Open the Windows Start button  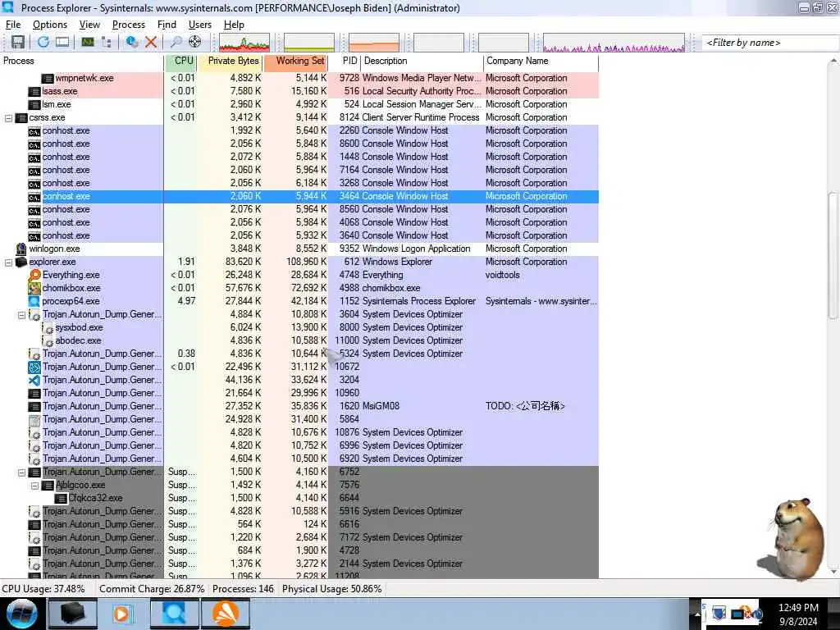[x=21, y=614]
